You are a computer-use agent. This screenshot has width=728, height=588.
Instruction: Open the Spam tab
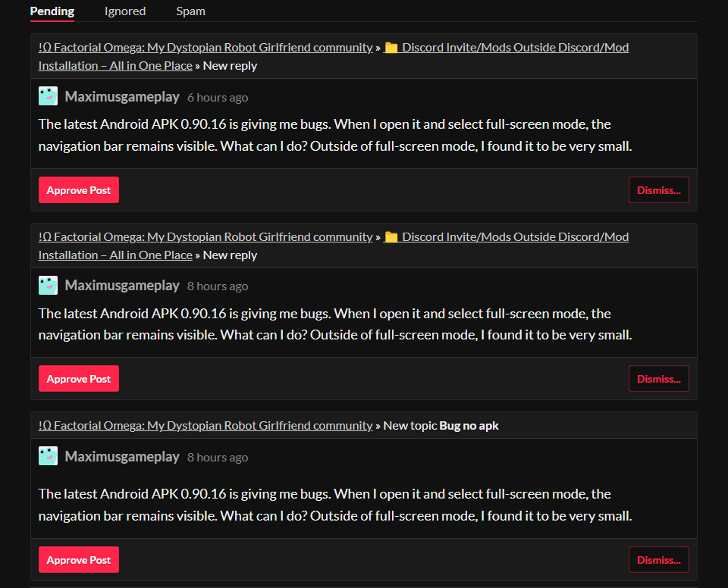click(x=190, y=11)
